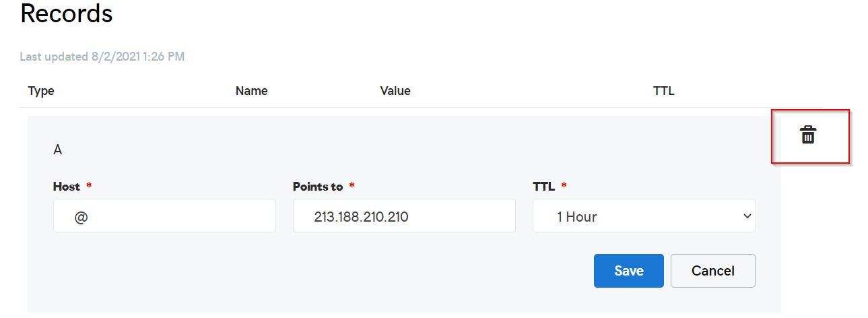The image size is (868, 318).
Task: Click the Host input field
Action: (164, 216)
